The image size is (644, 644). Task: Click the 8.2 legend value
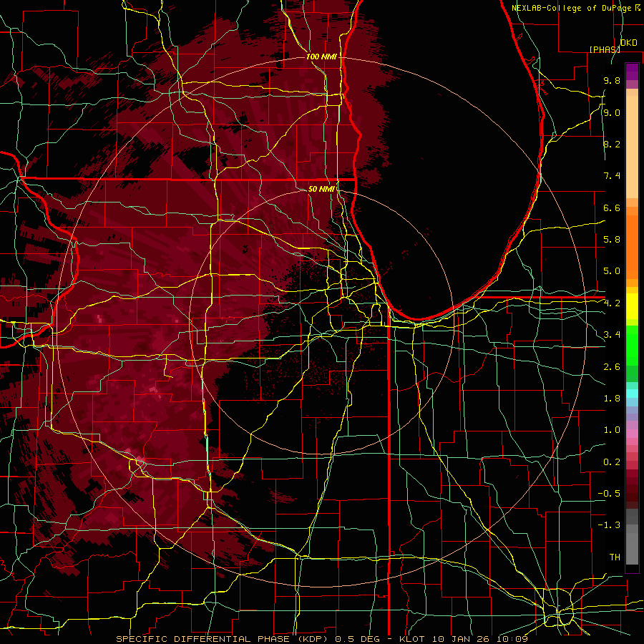coord(612,144)
